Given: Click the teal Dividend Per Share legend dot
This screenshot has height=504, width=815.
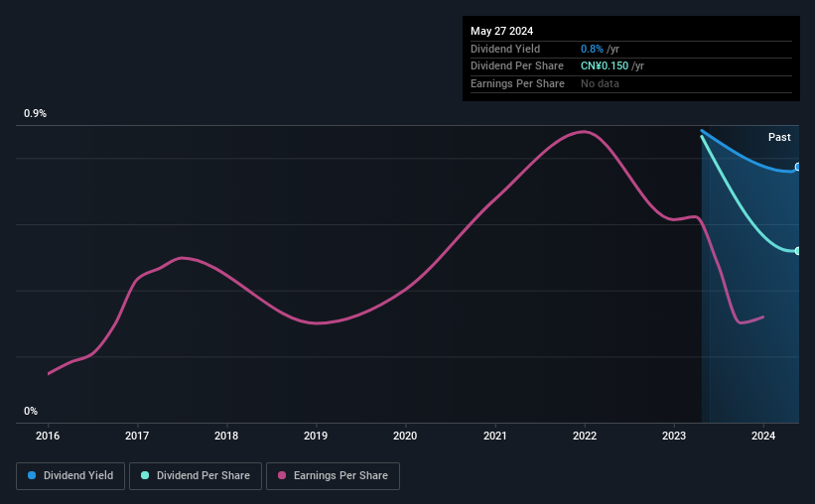Looking at the screenshot, I should tap(145, 475).
